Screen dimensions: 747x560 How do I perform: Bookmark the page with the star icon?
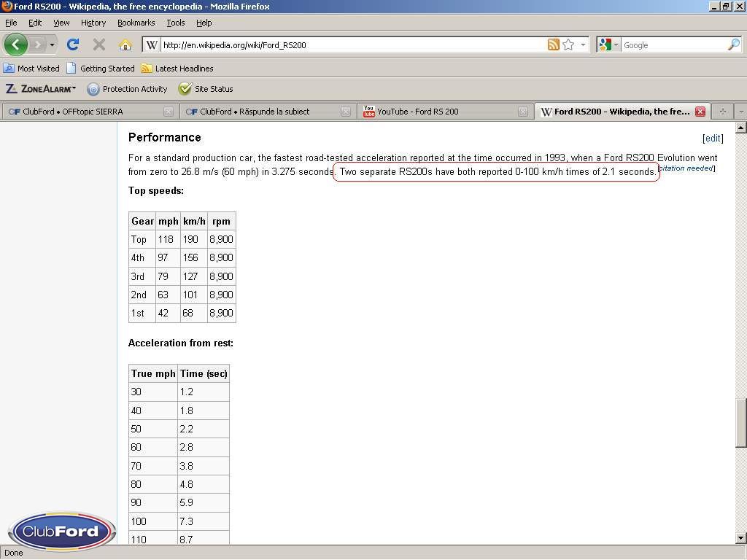point(568,44)
